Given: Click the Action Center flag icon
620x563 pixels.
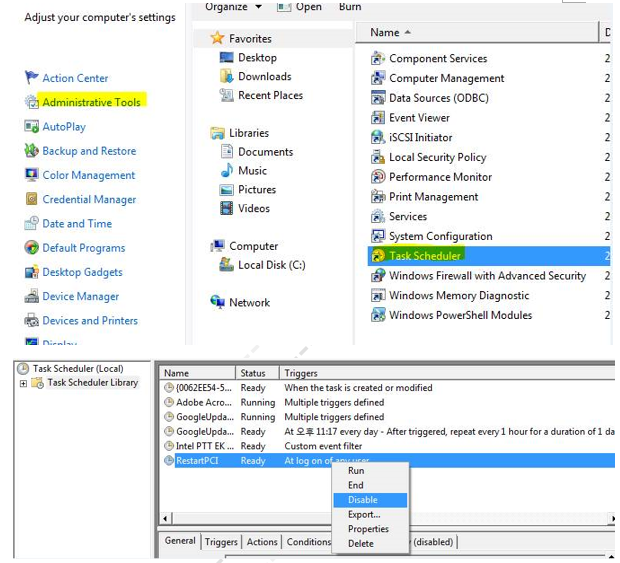Looking at the screenshot, I should point(32,78).
